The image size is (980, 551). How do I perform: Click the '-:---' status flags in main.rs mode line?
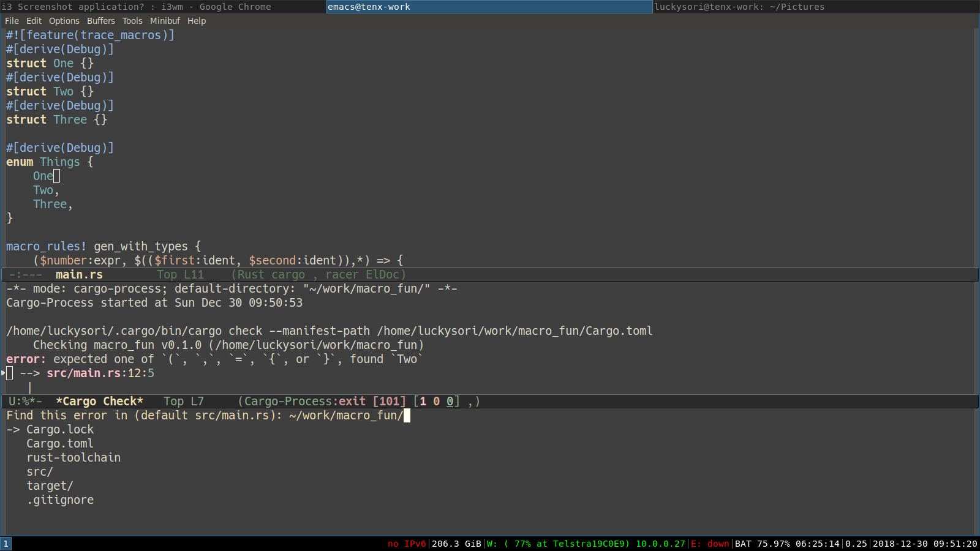(25, 275)
